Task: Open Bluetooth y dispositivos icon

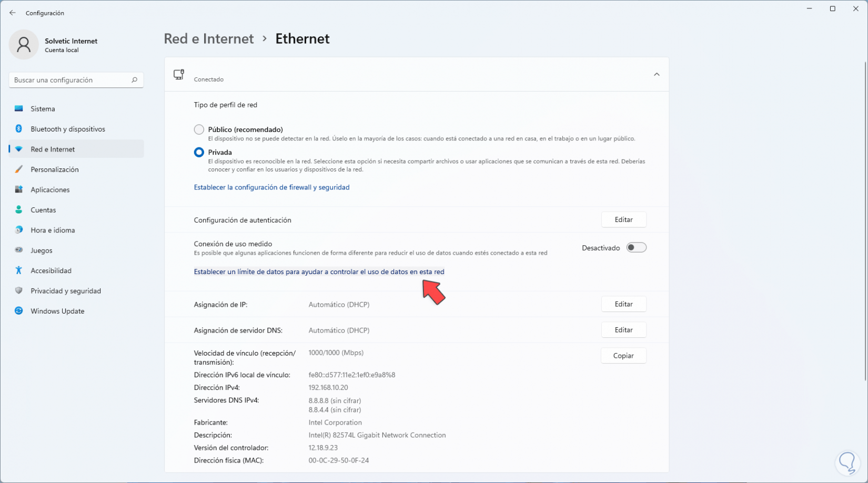Action: [19, 129]
